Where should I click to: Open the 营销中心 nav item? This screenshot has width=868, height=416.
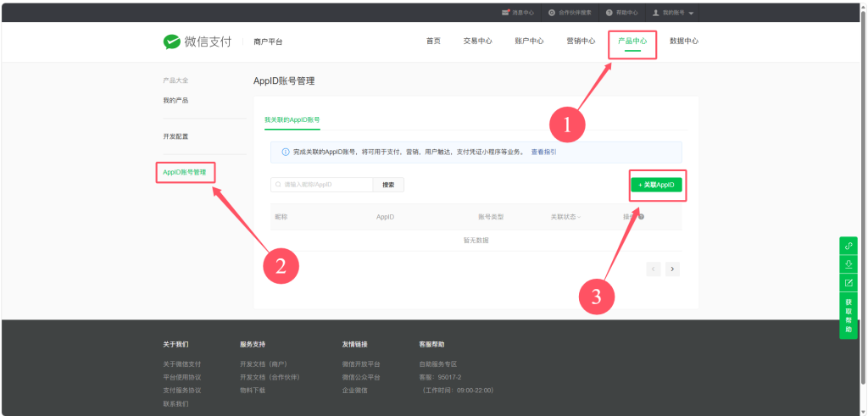pyautogui.click(x=581, y=41)
